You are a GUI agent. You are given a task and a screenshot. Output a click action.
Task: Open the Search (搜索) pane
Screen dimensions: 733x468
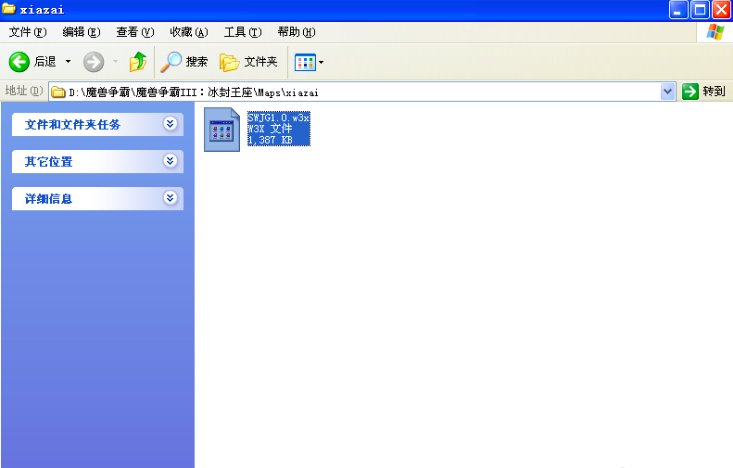point(184,62)
